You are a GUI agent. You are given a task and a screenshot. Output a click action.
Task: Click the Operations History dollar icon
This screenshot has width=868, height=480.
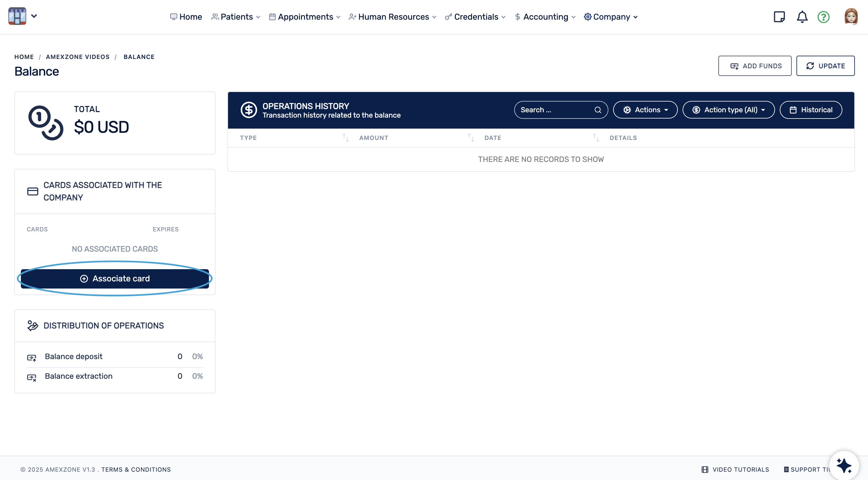tap(249, 110)
